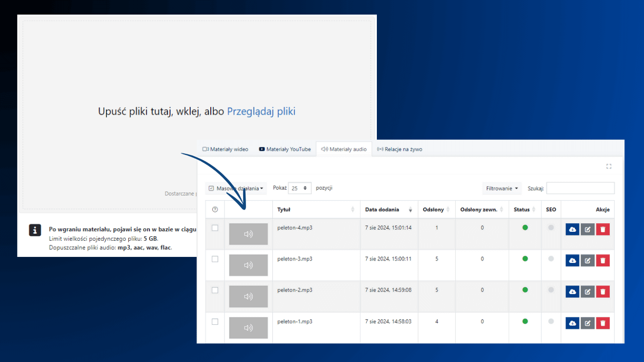This screenshot has height=362, width=644.
Task: Click SEO indicator dot for peleton-1.mp3
Action: coord(551,321)
